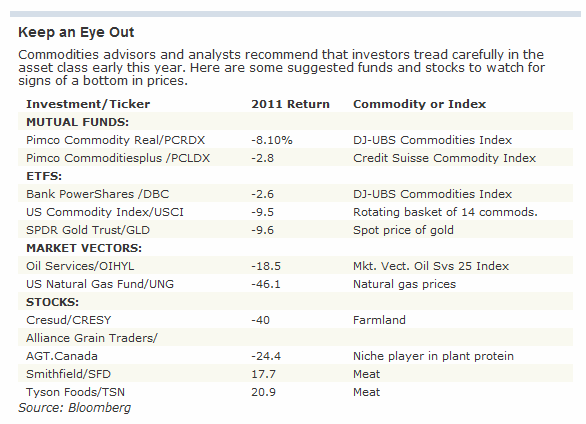Click Pimco Commoditiesplus /PCLDX entry
The width and height of the screenshot is (586, 424).
click(118, 158)
